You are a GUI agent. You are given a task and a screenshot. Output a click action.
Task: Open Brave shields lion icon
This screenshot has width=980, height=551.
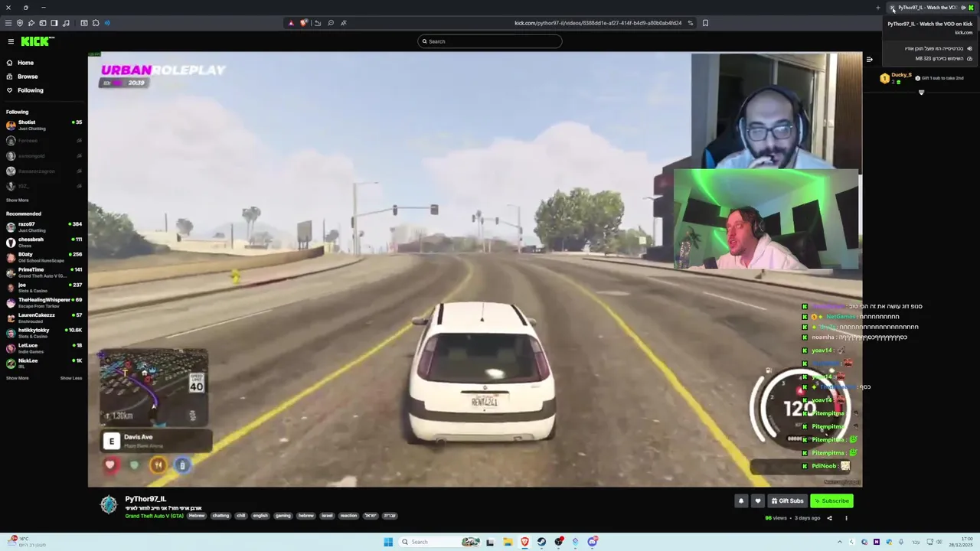(304, 23)
